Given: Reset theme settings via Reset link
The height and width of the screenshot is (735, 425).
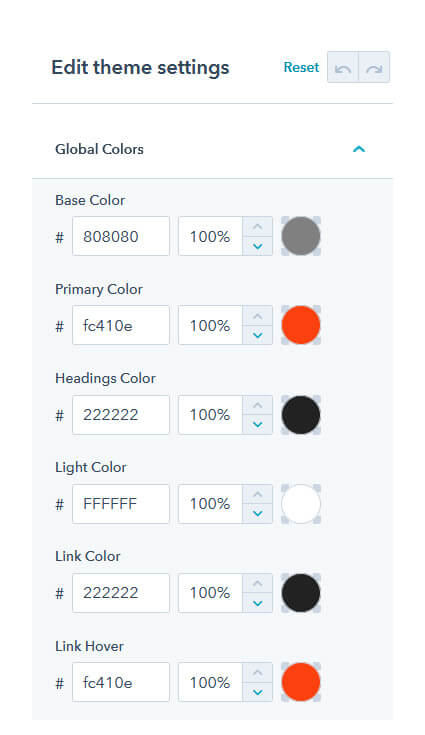Looking at the screenshot, I should [301, 67].
